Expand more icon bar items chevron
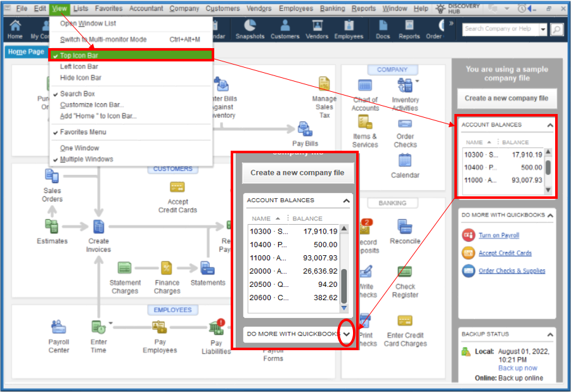Image resolution: width=571 pixels, height=392 pixels. point(451,23)
